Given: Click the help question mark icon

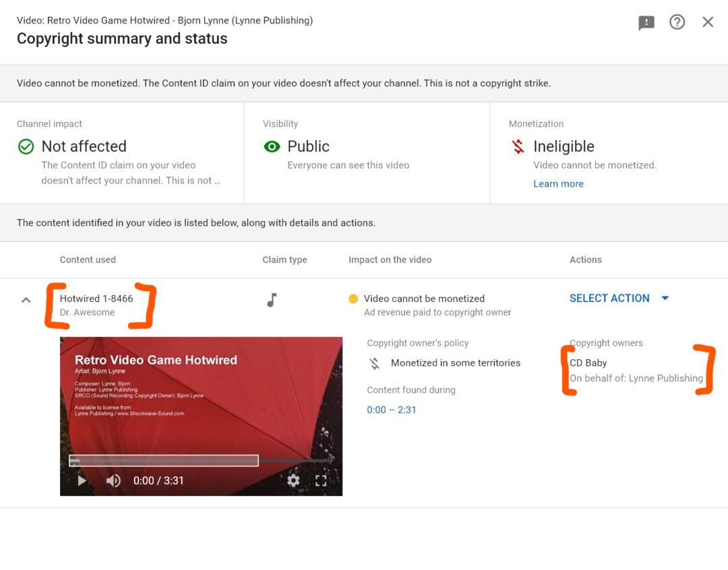Looking at the screenshot, I should coord(677,22).
